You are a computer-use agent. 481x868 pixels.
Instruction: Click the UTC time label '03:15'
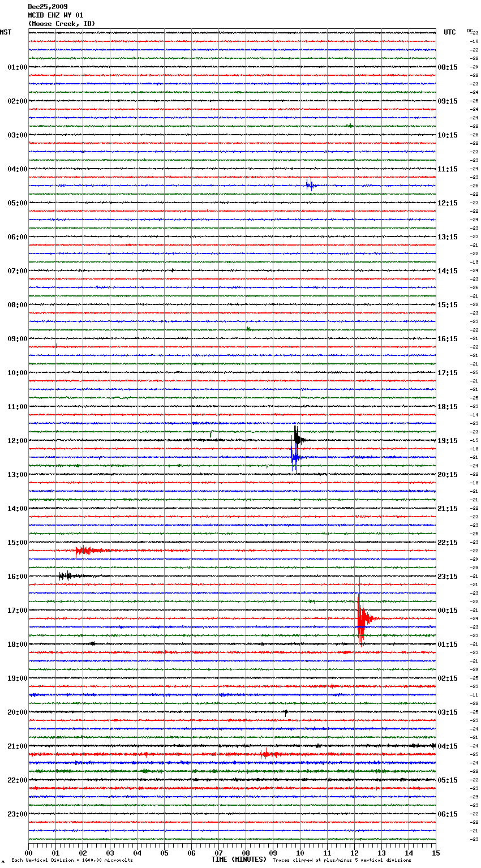[x=448, y=712]
